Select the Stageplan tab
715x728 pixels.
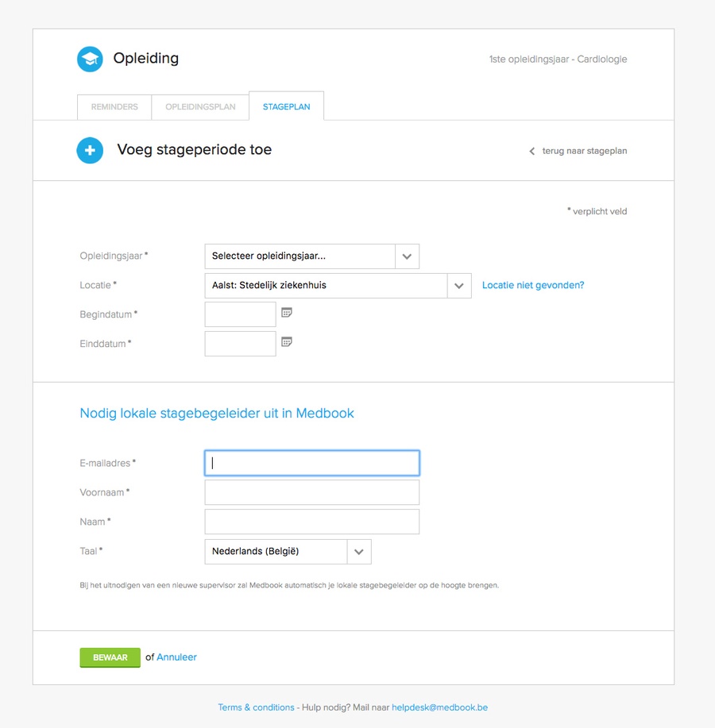(x=287, y=106)
